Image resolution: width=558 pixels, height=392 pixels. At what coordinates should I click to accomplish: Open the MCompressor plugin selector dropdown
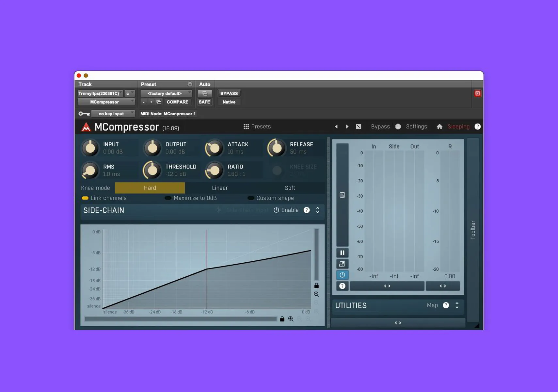tap(106, 102)
